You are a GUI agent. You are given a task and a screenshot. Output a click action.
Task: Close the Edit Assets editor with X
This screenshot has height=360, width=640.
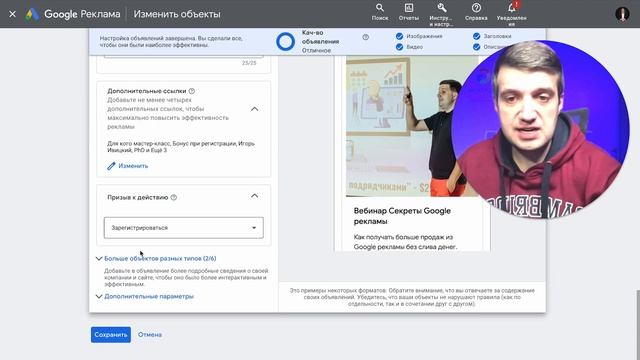point(12,14)
